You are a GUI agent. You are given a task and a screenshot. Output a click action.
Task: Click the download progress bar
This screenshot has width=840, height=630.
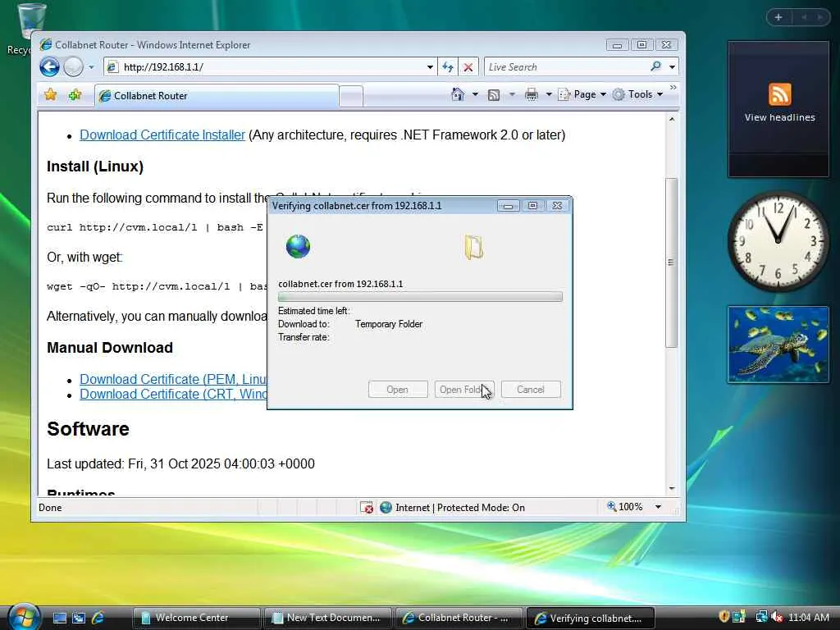420,297
